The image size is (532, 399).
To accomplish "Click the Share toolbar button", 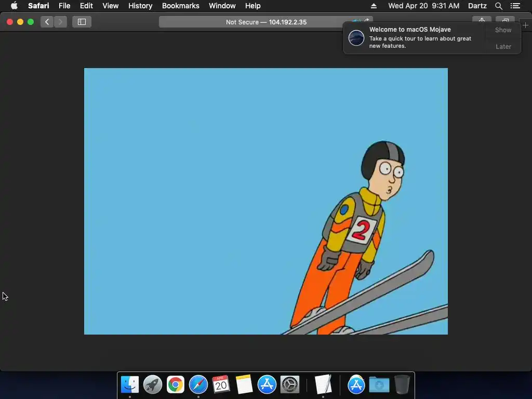I will coord(482,20).
